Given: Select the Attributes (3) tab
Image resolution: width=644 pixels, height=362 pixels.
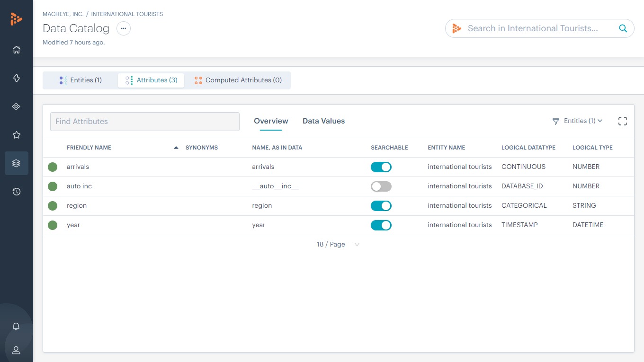Looking at the screenshot, I should click(151, 80).
